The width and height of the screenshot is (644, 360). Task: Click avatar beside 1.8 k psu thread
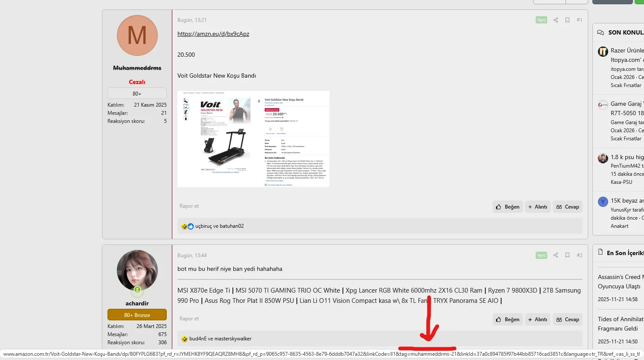(603, 158)
